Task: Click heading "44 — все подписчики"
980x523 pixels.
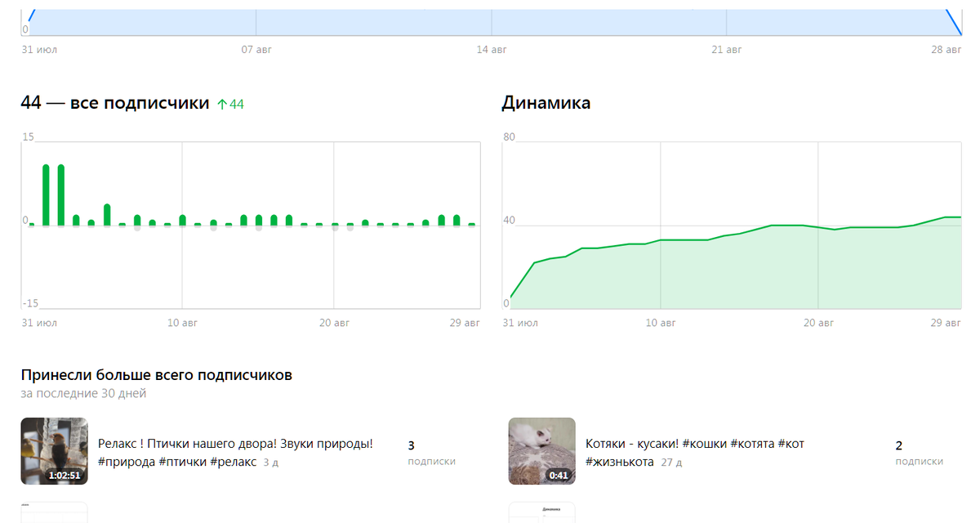Action: (x=114, y=104)
